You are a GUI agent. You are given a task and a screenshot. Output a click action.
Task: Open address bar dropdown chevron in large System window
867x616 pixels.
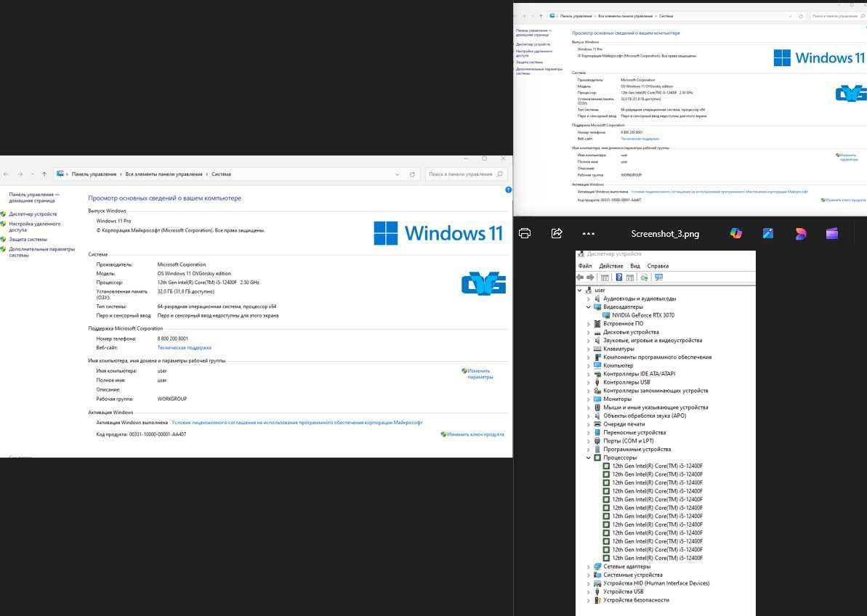(x=397, y=174)
